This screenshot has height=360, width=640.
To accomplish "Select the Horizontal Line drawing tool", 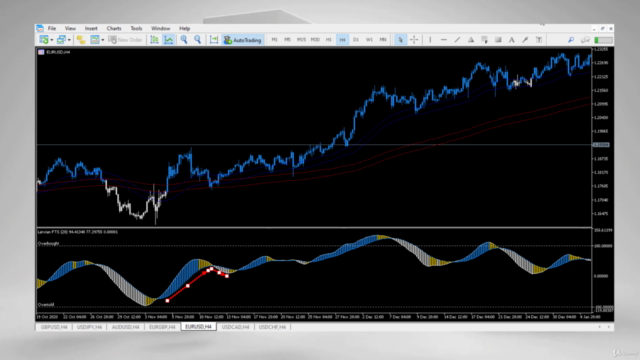I will 444,40.
